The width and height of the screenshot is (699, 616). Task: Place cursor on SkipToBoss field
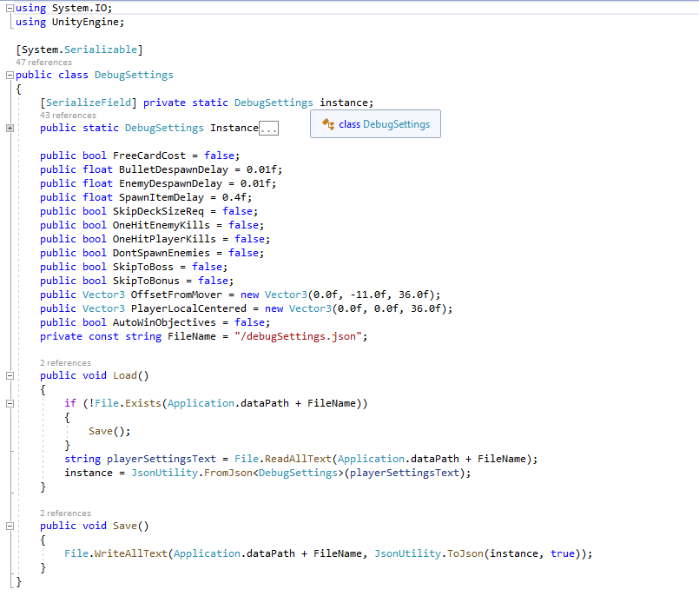[143, 267]
